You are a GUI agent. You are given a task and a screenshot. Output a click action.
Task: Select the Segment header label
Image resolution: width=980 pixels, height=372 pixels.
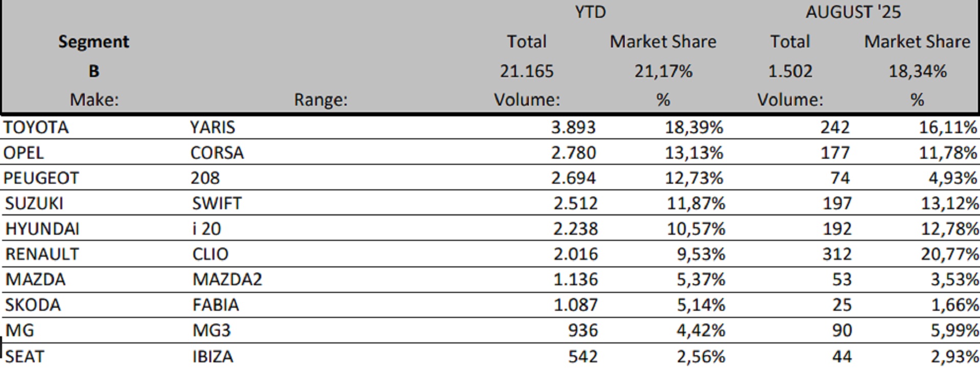pyautogui.click(x=93, y=41)
